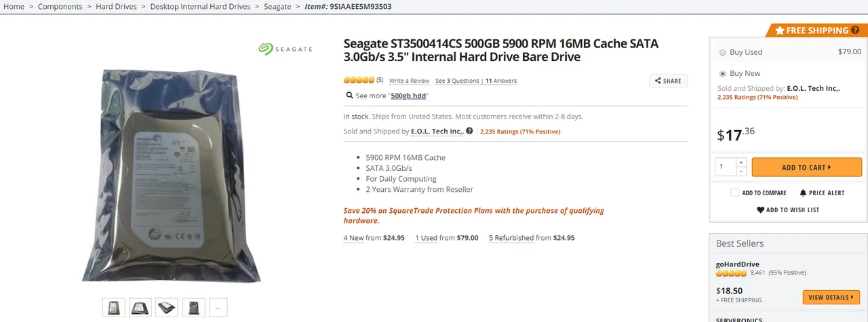Click magnifier icon beside See more

tap(349, 96)
